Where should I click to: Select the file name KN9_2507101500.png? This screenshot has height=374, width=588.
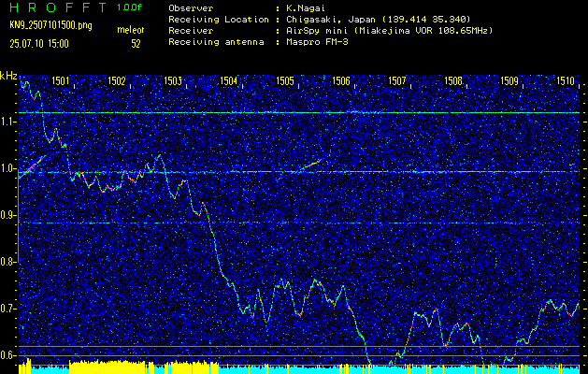coord(50,25)
